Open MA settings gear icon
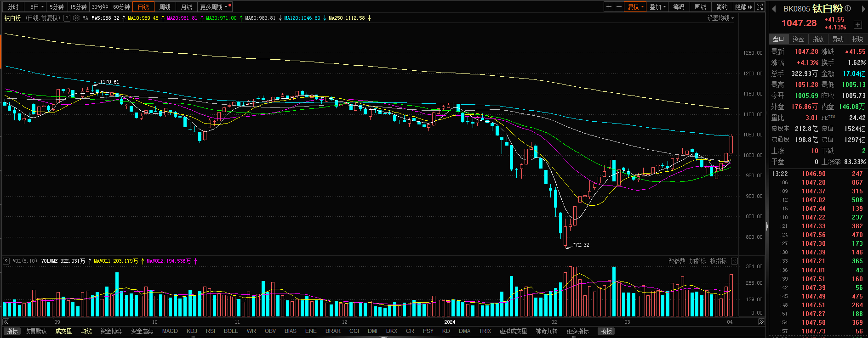This screenshot has width=868, height=338. [76, 18]
